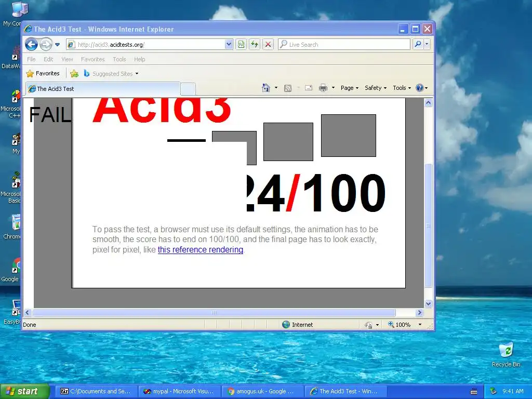Click the 9:41 AM system clock
Viewport: 532px width, 399px height.
tap(513, 391)
